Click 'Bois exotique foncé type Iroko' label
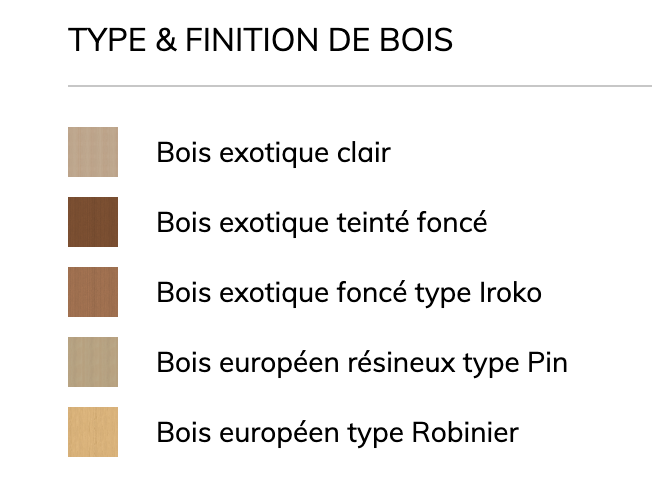Image resolution: width=652 pixels, height=494 pixels. [349, 293]
